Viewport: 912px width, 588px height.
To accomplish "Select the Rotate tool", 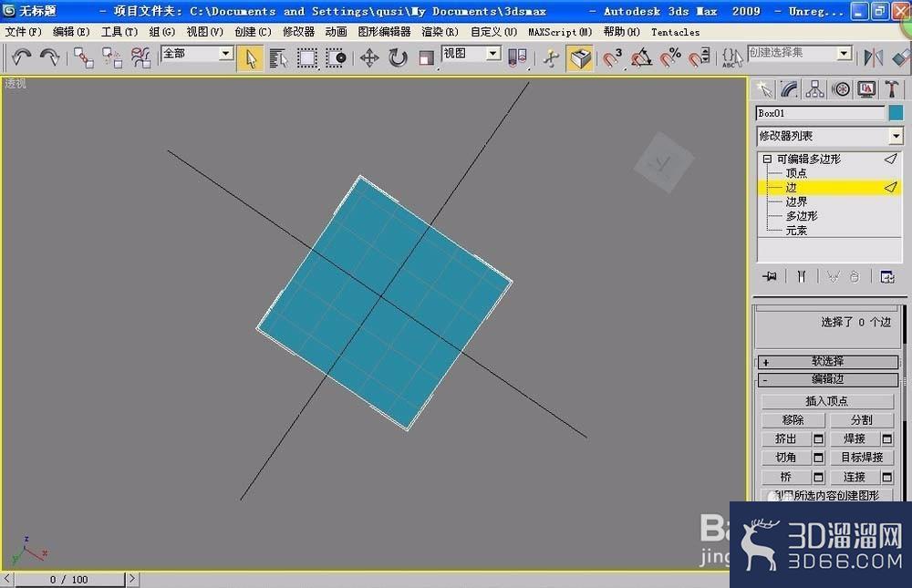I will (x=398, y=58).
